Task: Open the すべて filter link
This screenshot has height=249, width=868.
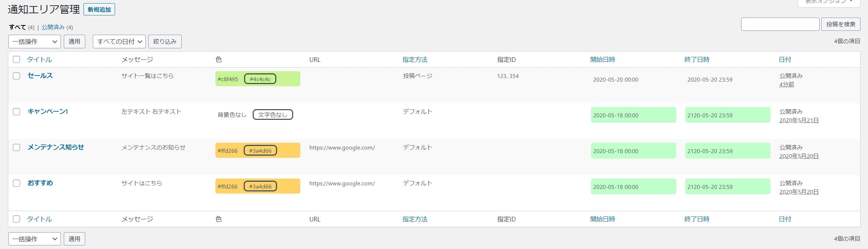Action: [18, 27]
